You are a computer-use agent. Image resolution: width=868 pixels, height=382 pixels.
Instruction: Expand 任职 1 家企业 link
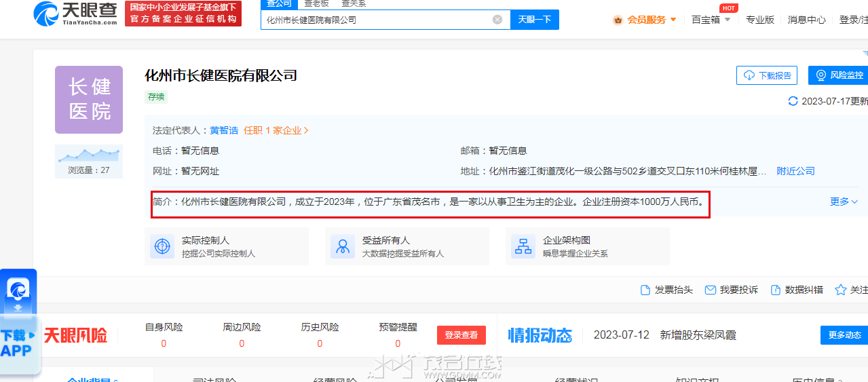276,130
